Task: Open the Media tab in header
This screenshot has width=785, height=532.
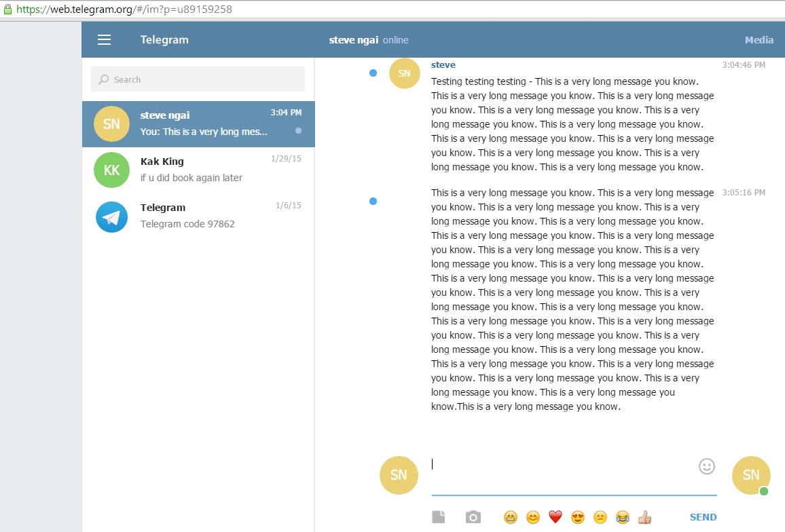Action: 759,40
